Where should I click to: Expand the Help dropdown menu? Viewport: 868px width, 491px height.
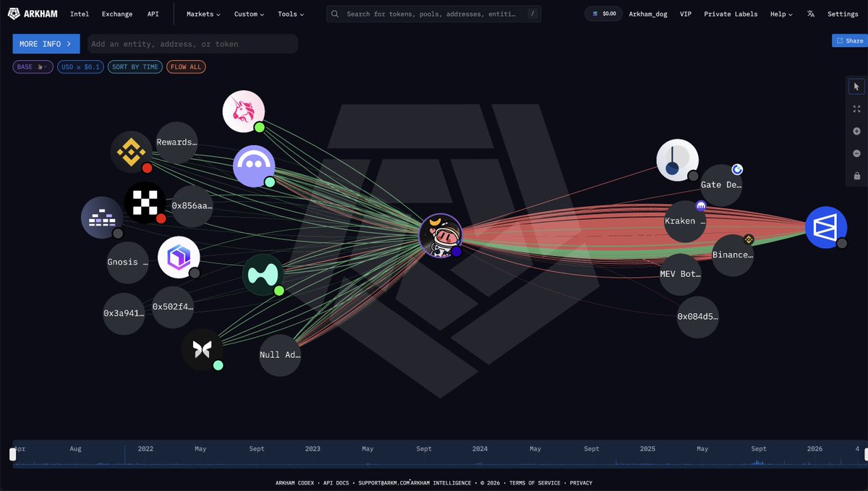click(781, 14)
